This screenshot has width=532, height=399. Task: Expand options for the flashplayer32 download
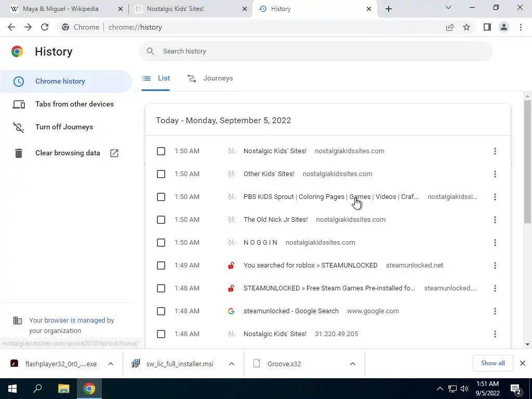(x=111, y=364)
